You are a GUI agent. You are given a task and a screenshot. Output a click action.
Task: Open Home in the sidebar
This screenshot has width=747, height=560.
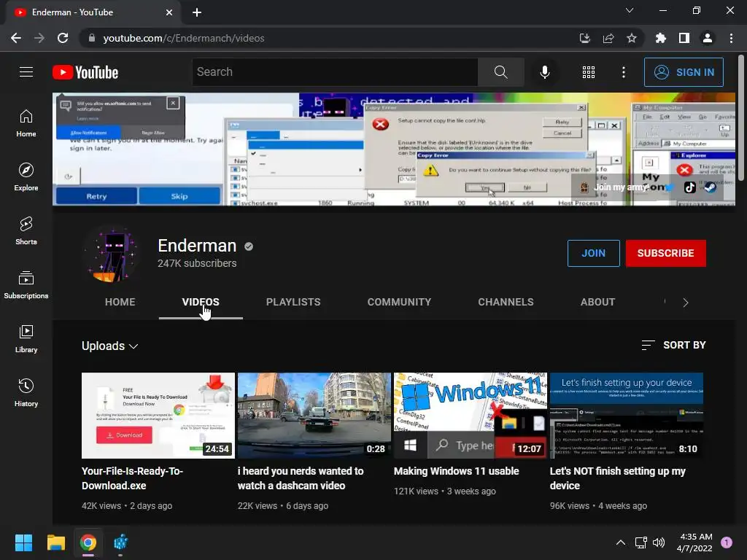click(x=26, y=122)
